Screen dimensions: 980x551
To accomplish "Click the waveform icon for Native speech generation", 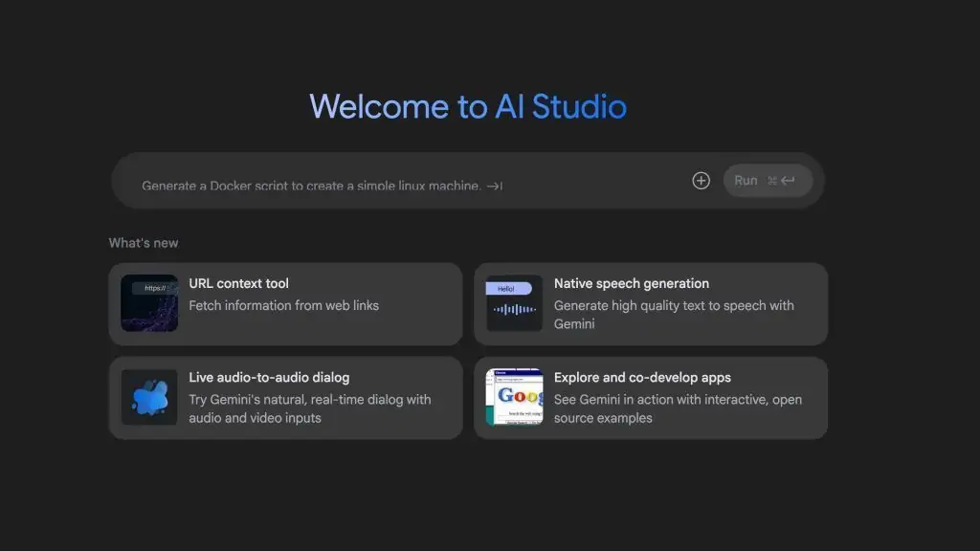I will click(514, 307).
